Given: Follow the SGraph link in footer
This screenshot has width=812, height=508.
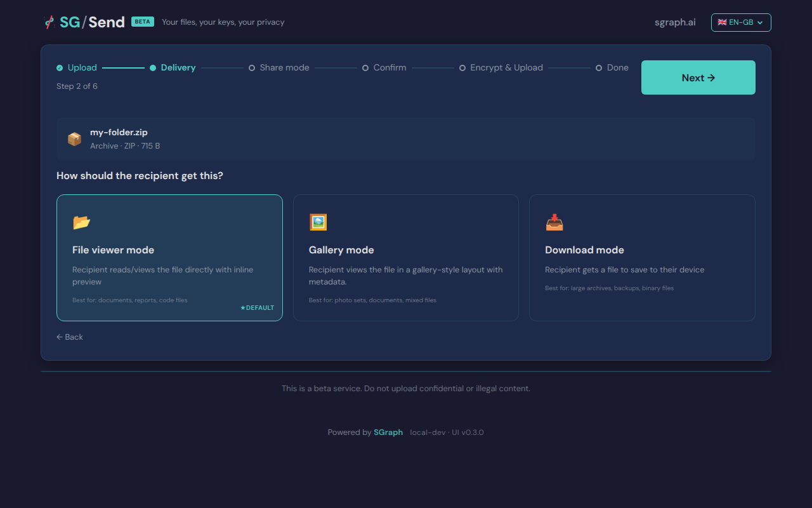Looking at the screenshot, I should click(388, 432).
